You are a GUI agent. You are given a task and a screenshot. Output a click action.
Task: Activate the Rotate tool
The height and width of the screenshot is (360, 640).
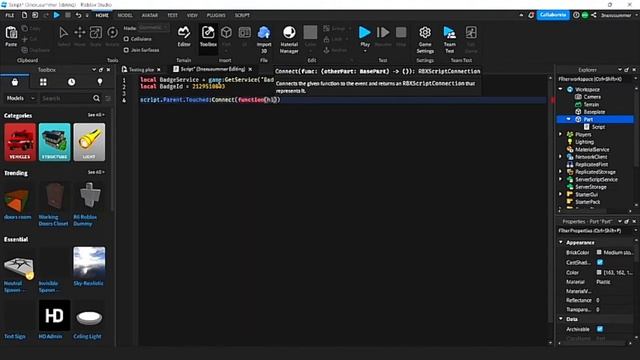112,33
